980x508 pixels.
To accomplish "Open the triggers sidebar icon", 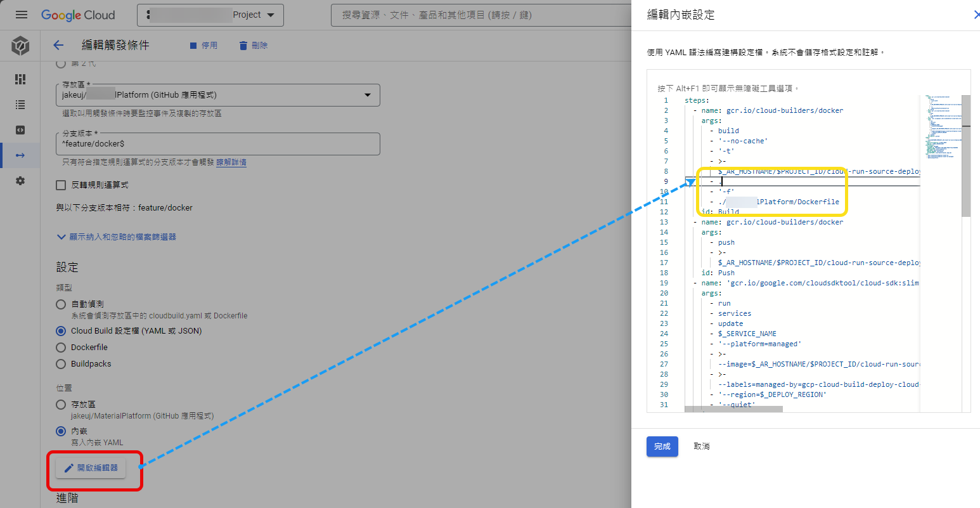I will 20,155.
